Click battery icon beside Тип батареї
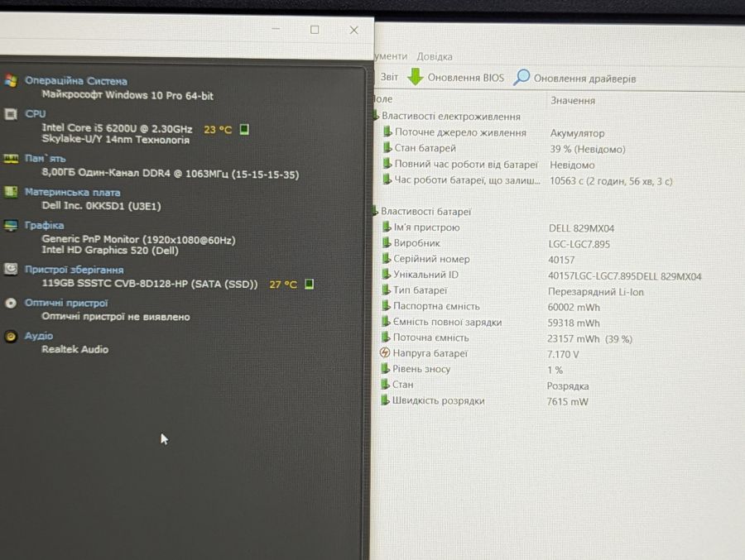Screen dimensions: 745x560 [387, 290]
